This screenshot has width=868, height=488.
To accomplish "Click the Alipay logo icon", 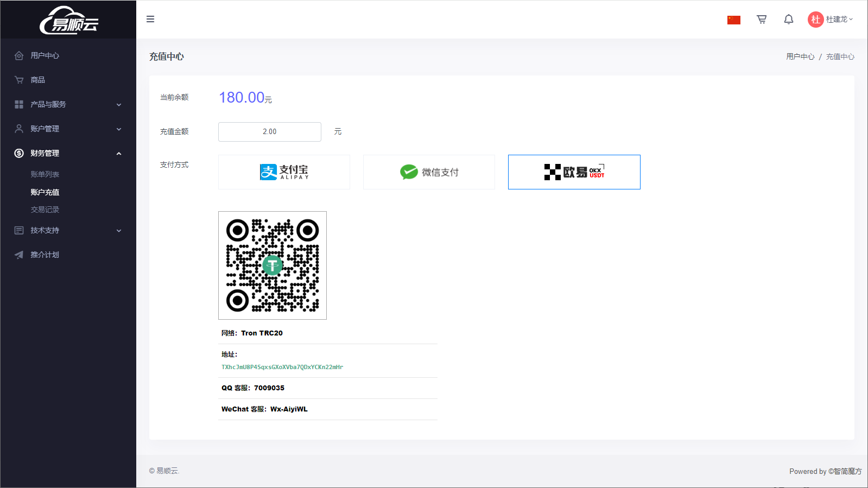I will pos(268,172).
